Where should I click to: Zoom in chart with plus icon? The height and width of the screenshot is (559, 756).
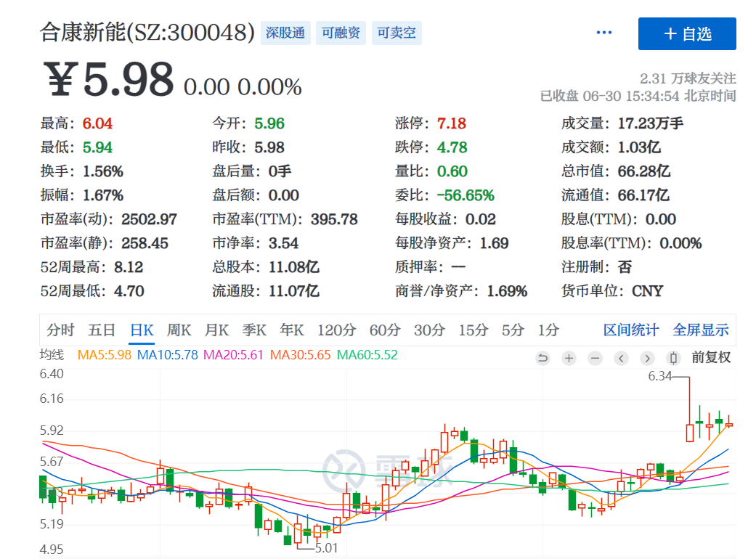coord(569,358)
